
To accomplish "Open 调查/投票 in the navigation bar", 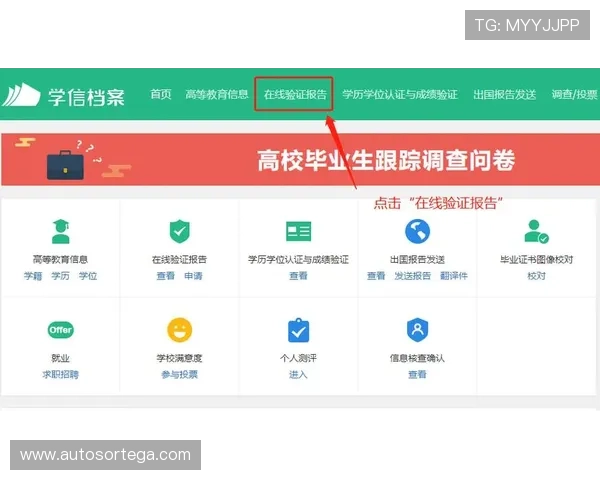I will tap(574, 94).
